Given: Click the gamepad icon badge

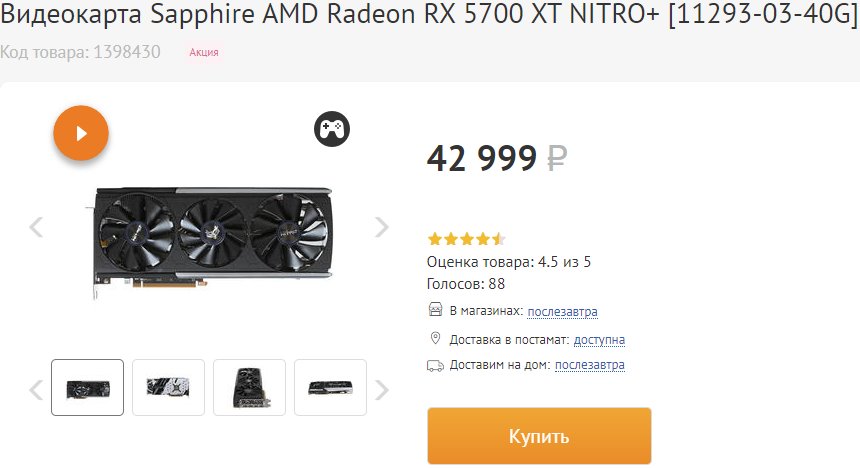Looking at the screenshot, I should [x=332, y=129].
